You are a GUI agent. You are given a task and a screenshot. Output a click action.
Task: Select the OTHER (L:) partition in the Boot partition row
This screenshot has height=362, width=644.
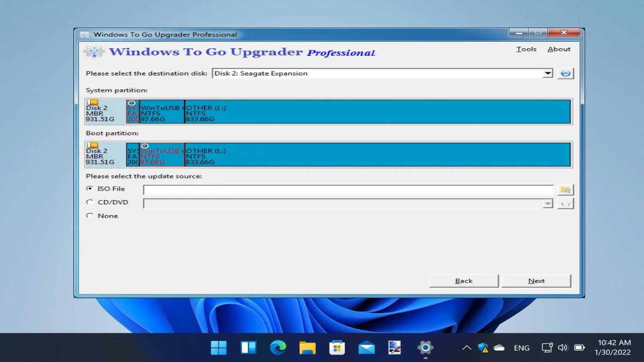point(377,154)
